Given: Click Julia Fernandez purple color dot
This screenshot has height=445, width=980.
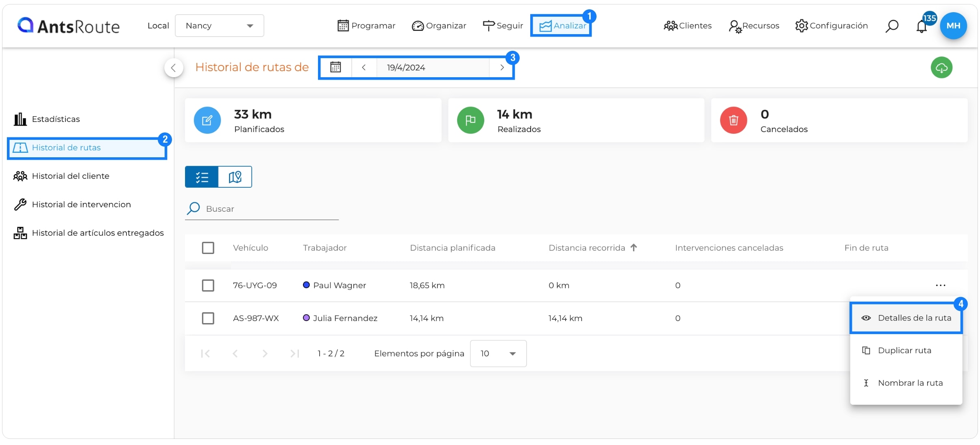Looking at the screenshot, I should (307, 318).
